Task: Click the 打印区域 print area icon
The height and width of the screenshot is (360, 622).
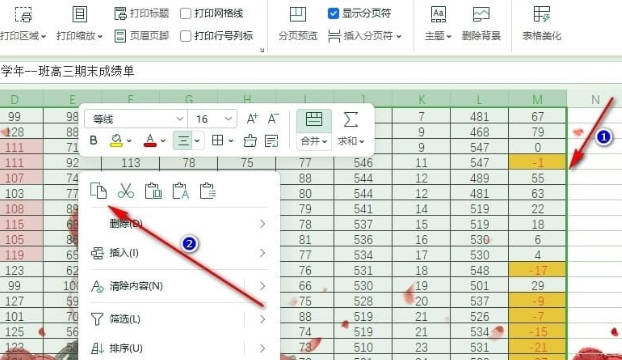Action: (x=23, y=14)
